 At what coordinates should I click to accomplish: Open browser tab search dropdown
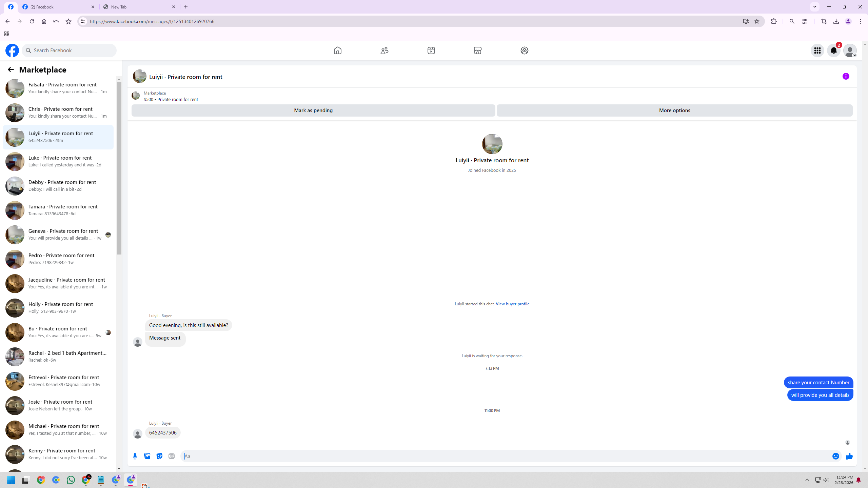[814, 7]
